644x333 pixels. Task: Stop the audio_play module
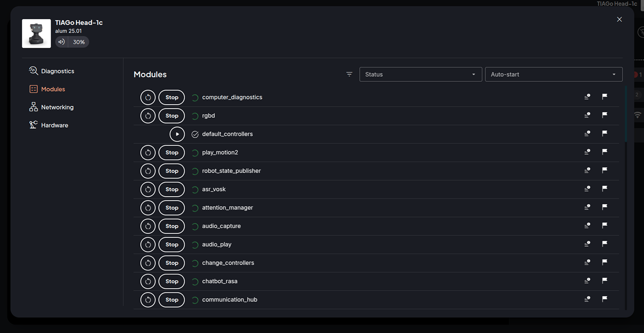pos(172,244)
